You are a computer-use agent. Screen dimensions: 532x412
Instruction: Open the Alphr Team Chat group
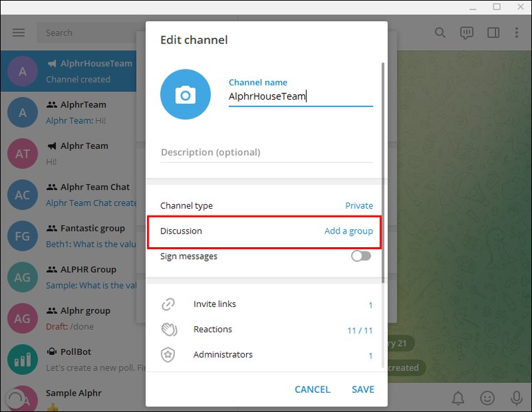pos(69,195)
